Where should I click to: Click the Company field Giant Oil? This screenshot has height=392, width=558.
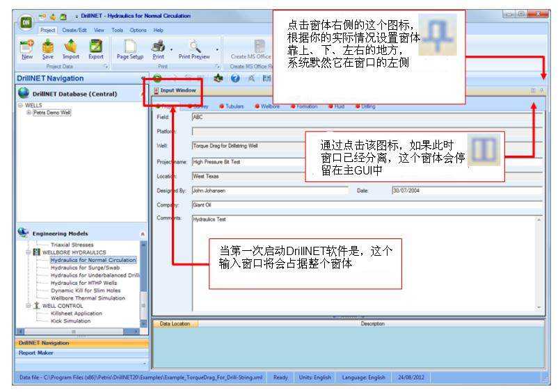(367, 205)
